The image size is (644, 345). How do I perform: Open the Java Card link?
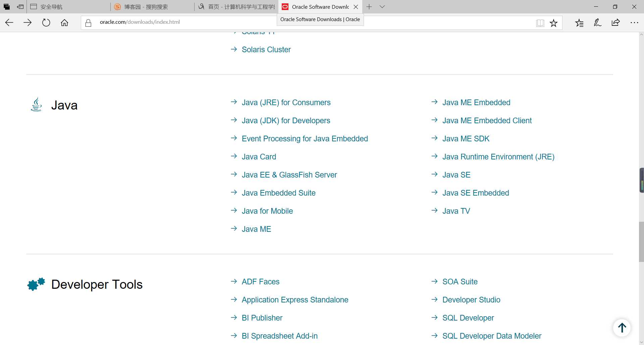pos(259,157)
